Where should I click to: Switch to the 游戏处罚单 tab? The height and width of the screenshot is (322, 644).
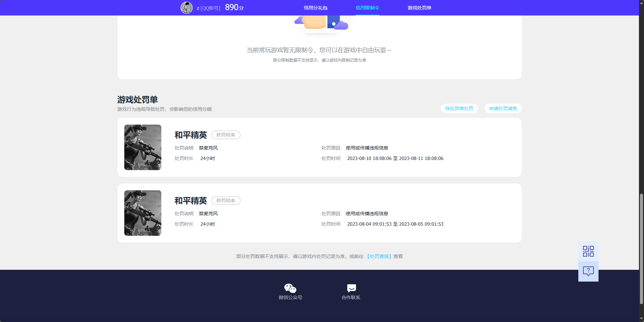[x=419, y=8]
